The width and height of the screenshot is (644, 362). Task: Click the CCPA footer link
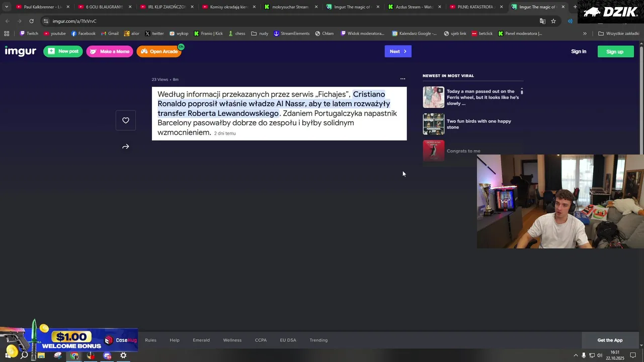(261, 340)
